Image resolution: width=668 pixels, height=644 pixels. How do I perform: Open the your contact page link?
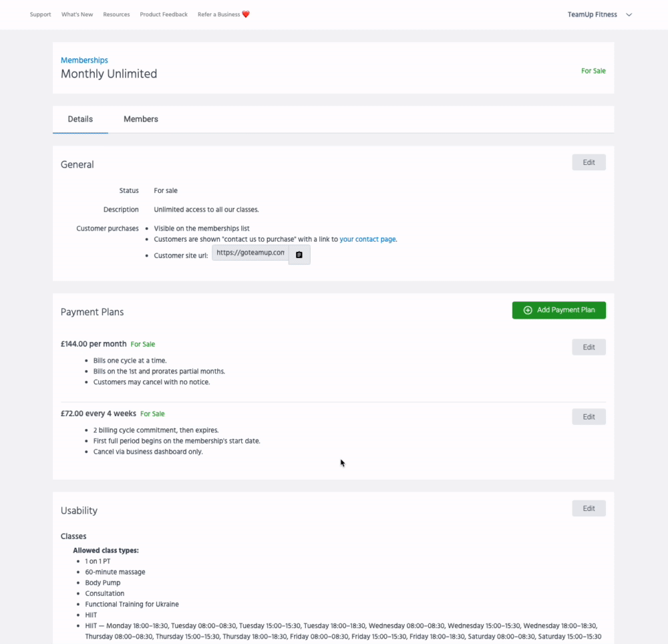tap(367, 239)
